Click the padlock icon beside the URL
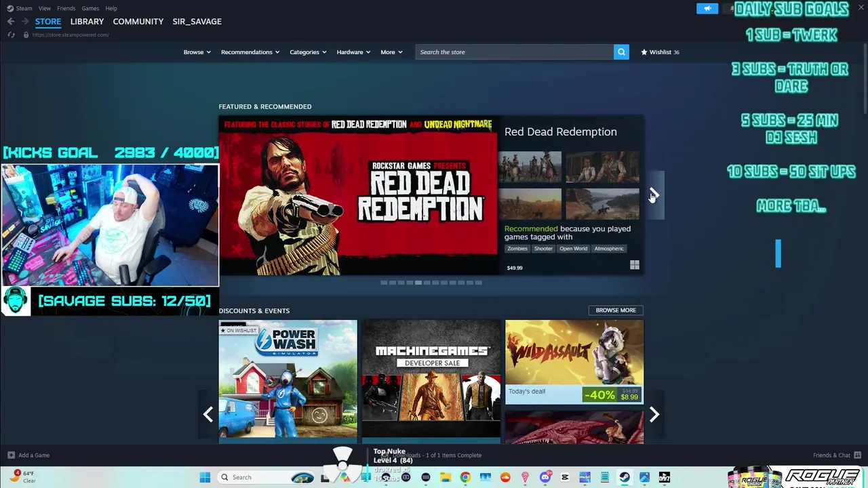 [26, 35]
